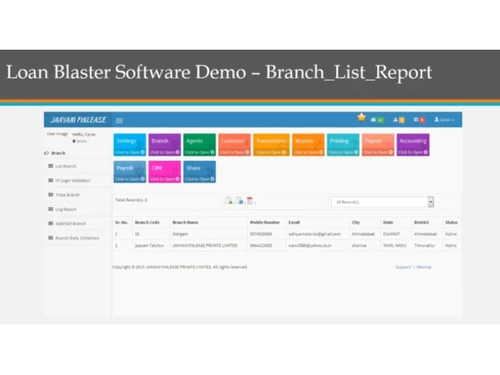Open the Cyrus user account dropdown
This screenshot has height=375, width=500.
(x=444, y=120)
